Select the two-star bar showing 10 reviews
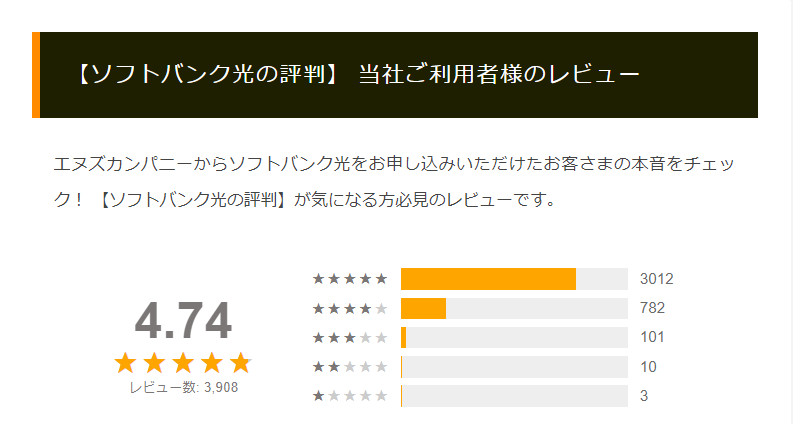Screen dimensions: 793x424 [x=514, y=367]
